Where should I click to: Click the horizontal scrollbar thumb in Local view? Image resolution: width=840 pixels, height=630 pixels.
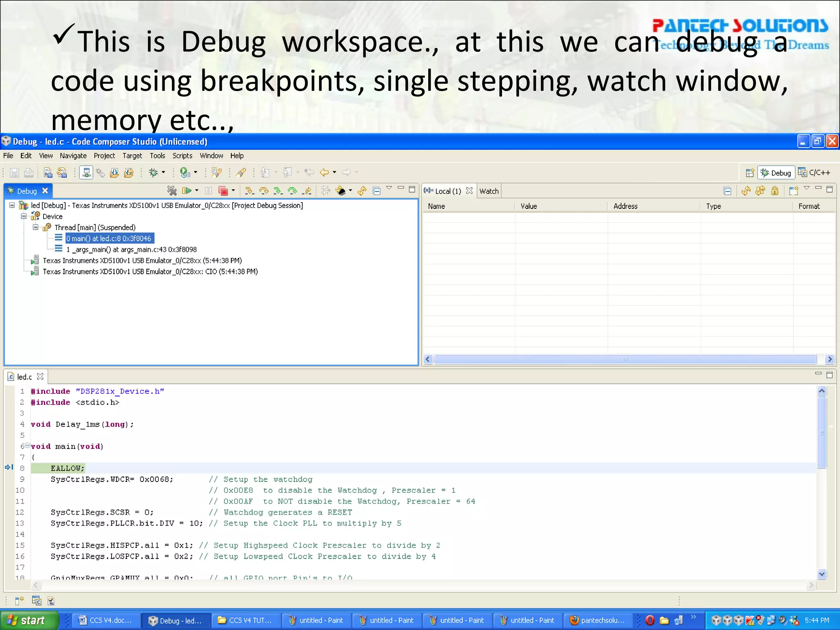[x=625, y=359]
